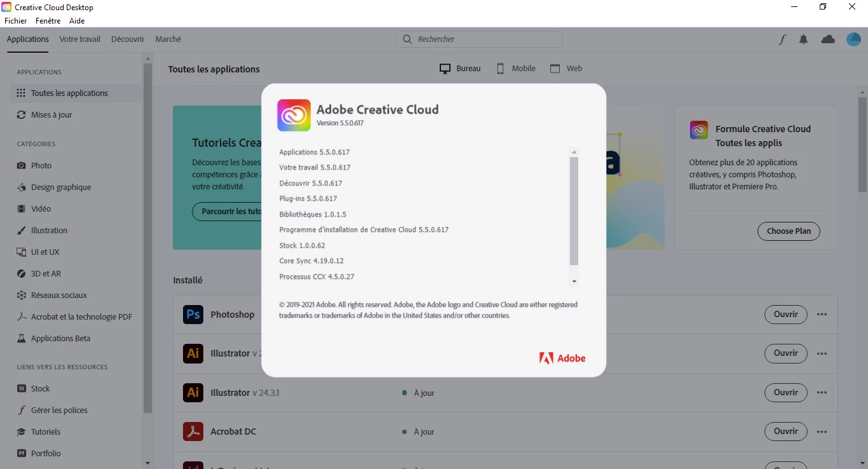This screenshot has width=868, height=469.
Task: Switch to the Mobile platform tab
Action: pyautogui.click(x=515, y=69)
